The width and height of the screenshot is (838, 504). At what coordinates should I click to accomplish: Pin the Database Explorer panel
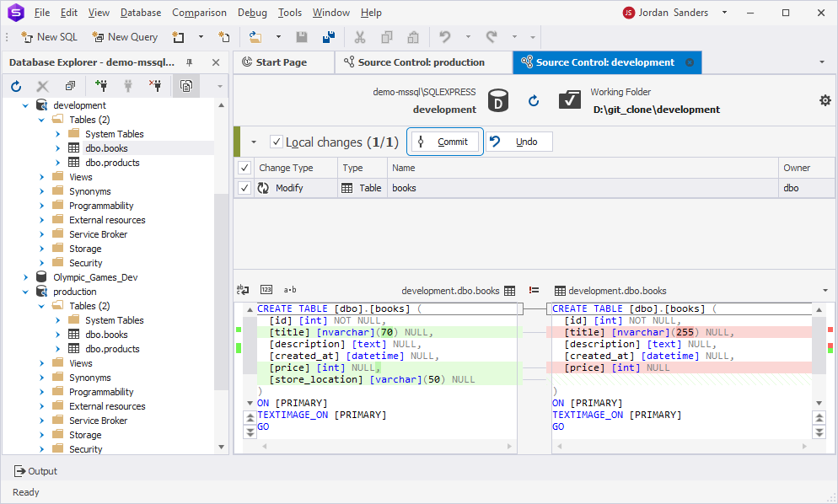click(189, 62)
